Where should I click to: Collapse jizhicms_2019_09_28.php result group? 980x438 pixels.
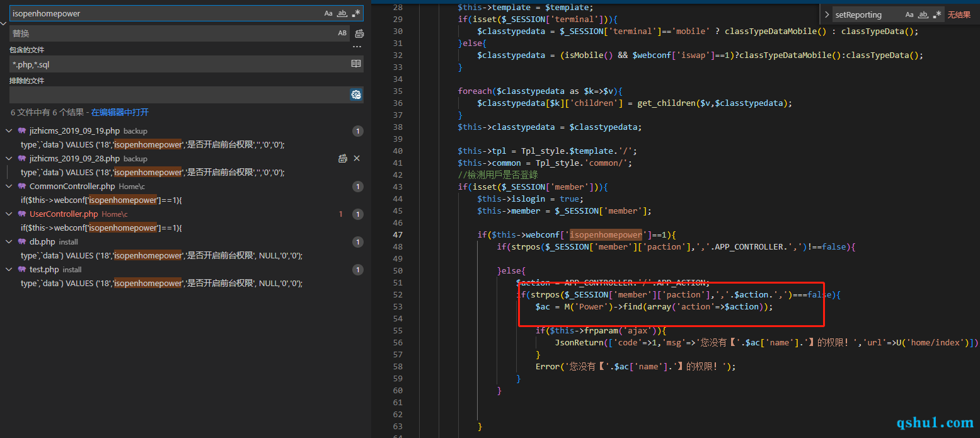9,159
